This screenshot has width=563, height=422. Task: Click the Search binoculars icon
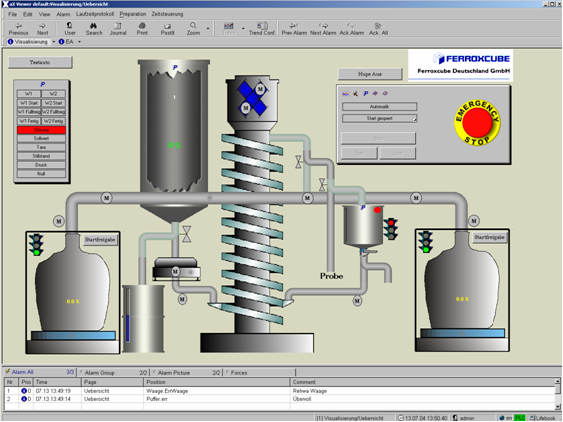tap(93, 25)
